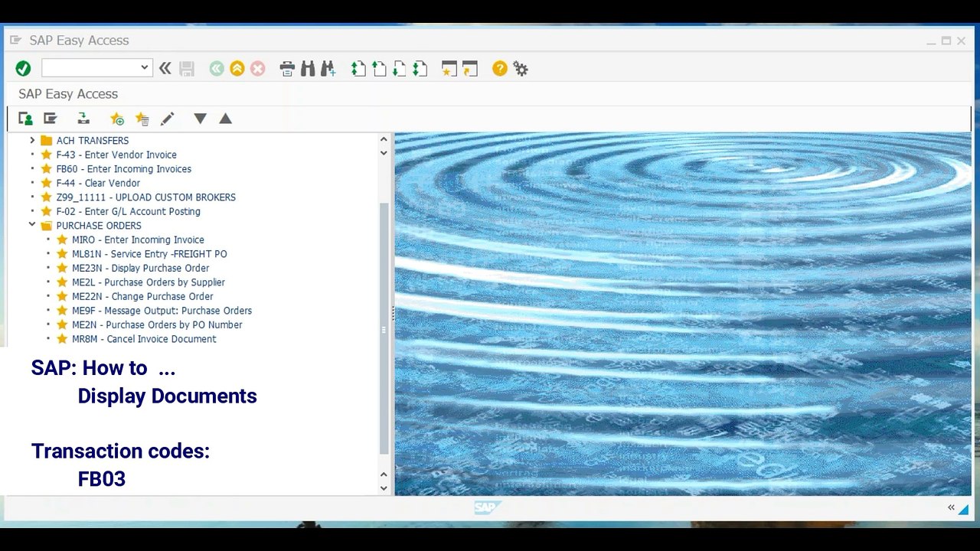
Task: Collapse the PURCHASE ORDERS folder
Action: [32, 225]
